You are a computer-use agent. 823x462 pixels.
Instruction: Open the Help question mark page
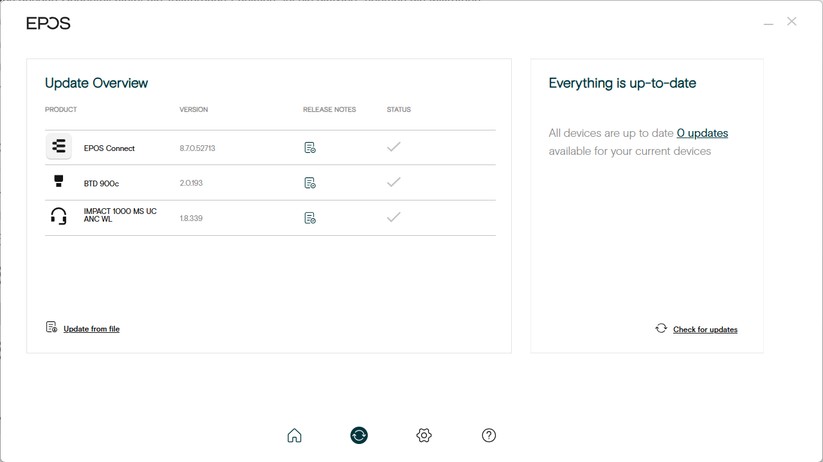[489, 435]
